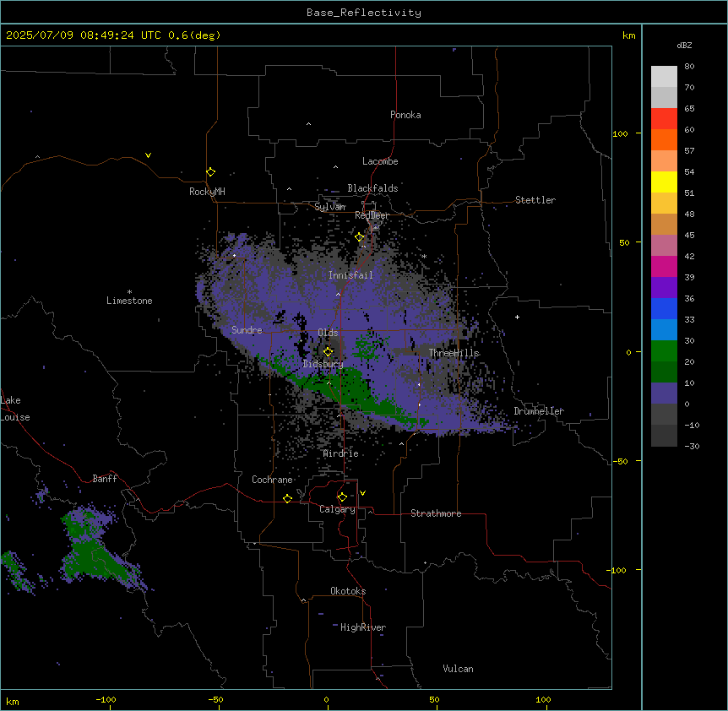
Task: Pick the red 60-65 dBZ legend swatch
Action: (664, 119)
